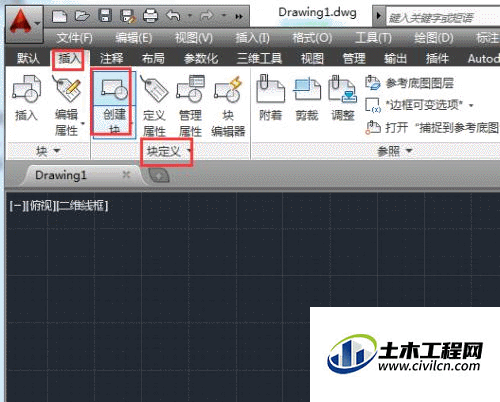Click the 块编辑器 icon
Screen dimensions: 500x402
coord(228,89)
